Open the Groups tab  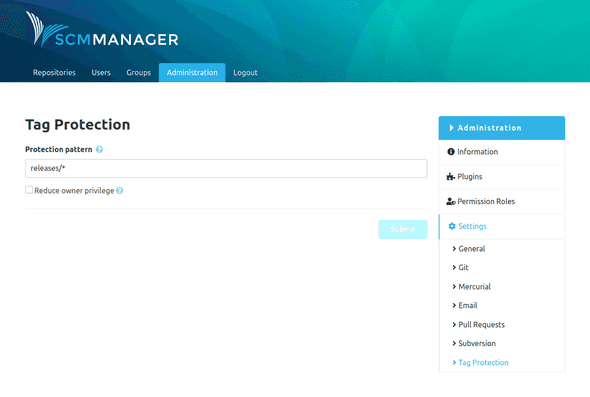click(x=138, y=73)
